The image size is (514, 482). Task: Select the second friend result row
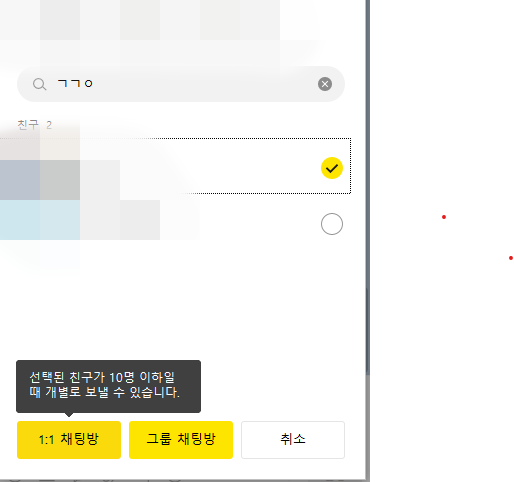pyautogui.click(x=175, y=223)
